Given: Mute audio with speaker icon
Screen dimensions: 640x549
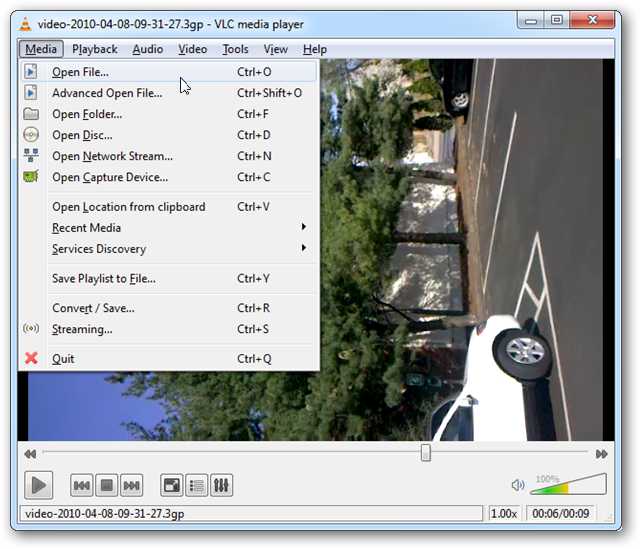Looking at the screenshot, I should tap(517, 485).
